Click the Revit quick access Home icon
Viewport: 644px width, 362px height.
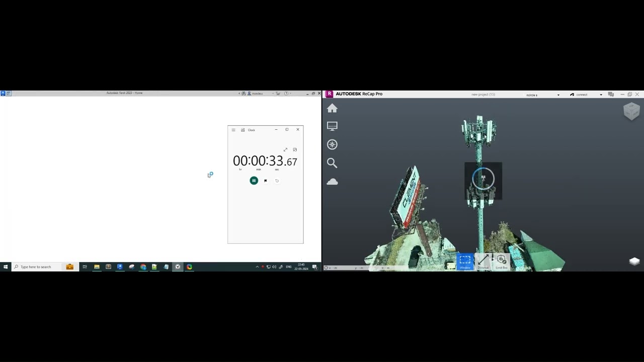pyautogui.click(x=8, y=93)
